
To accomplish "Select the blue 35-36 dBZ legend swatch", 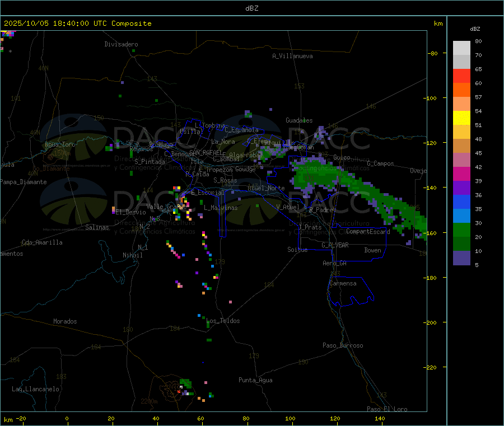I will pos(461,202).
